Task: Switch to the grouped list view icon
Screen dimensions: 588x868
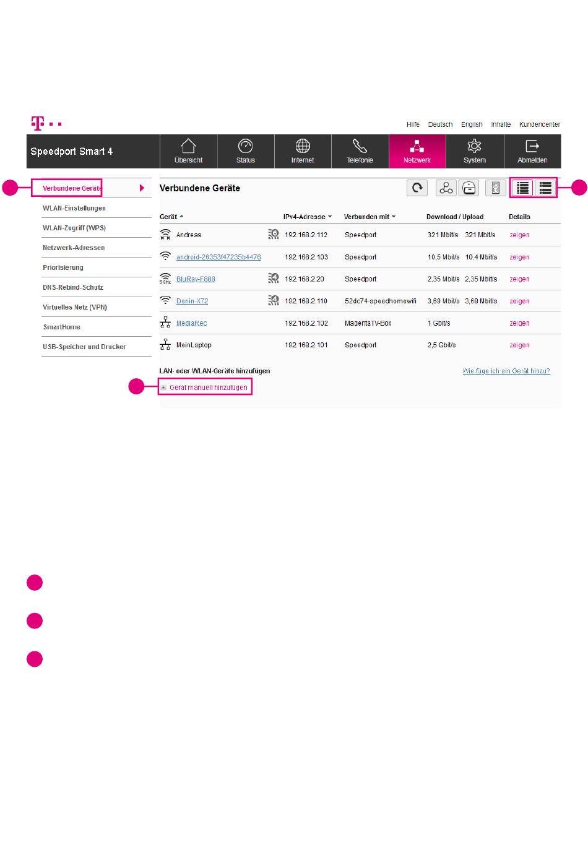Action: pos(545,188)
